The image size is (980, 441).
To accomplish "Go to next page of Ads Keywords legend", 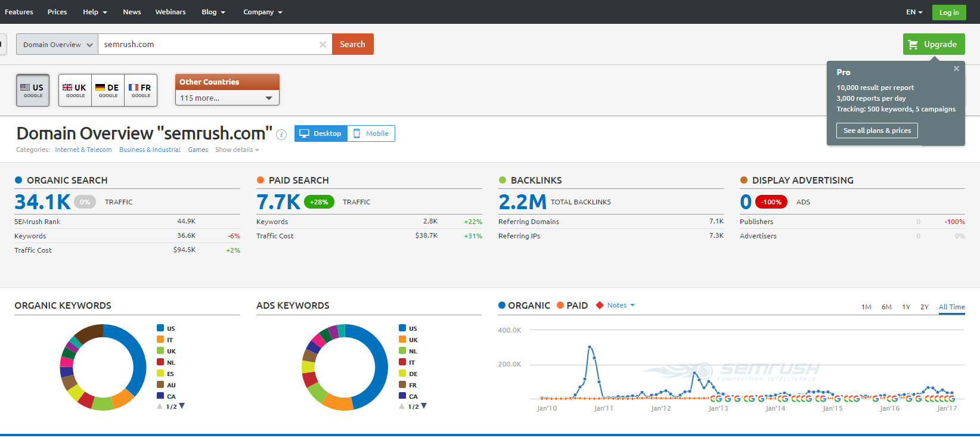I will pos(424,406).
